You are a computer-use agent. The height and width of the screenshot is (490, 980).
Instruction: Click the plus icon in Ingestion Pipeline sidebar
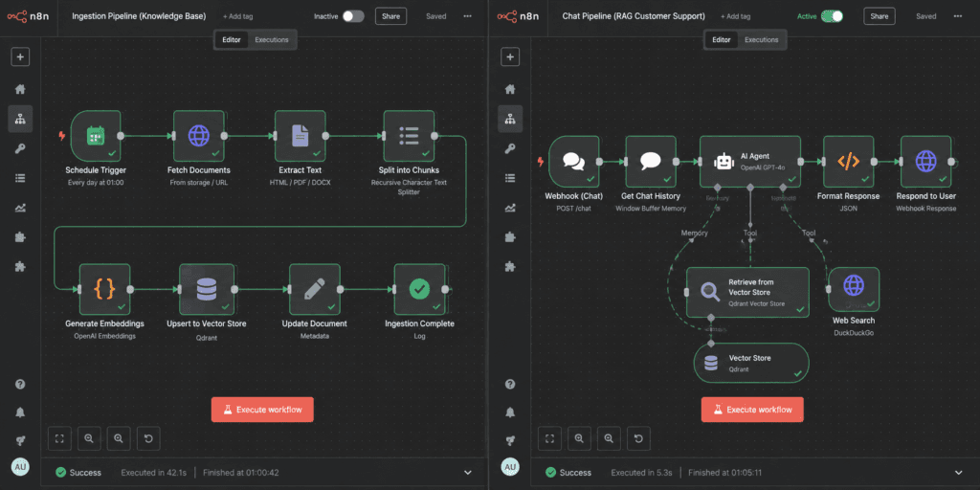[x=20, y=57]
